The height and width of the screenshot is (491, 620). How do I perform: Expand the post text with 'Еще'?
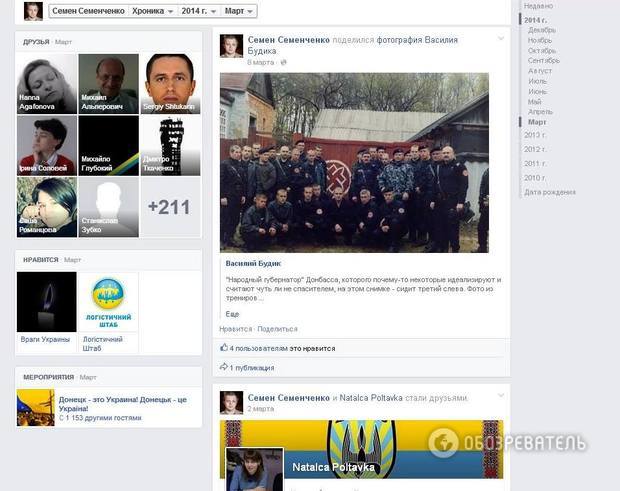point(232,313)
